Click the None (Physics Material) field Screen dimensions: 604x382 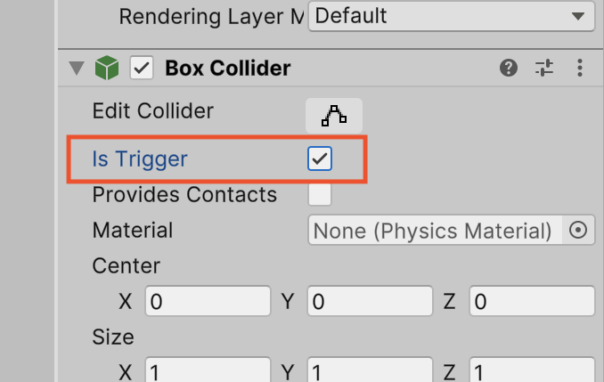click(x=435, y=230)
